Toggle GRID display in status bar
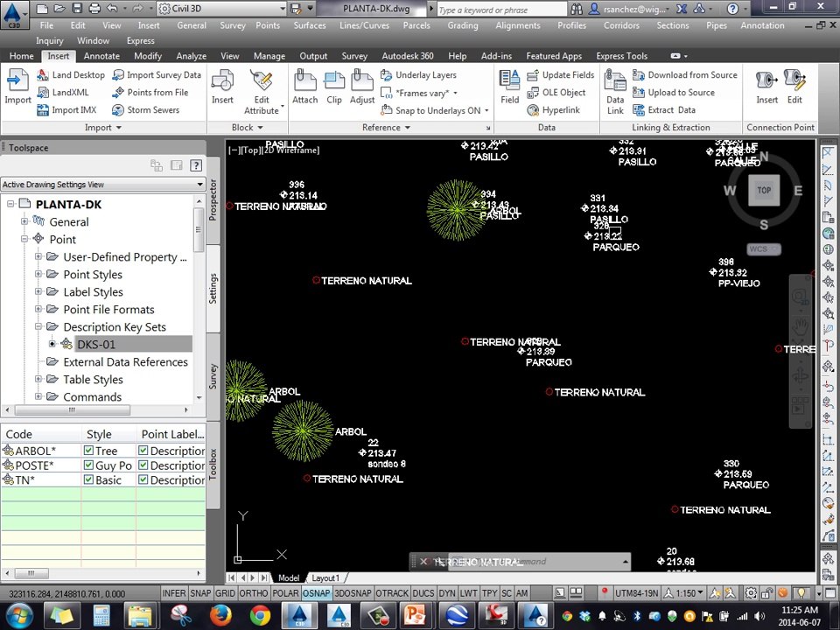The width and height of the screenshot is (840, 630). click(x=225, y=593)
